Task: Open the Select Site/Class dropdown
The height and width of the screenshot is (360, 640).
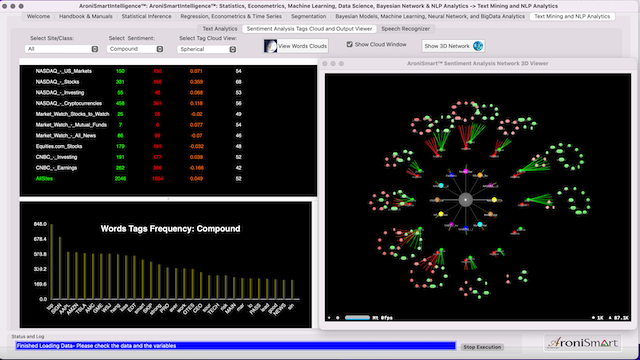Action: point(62,49)
